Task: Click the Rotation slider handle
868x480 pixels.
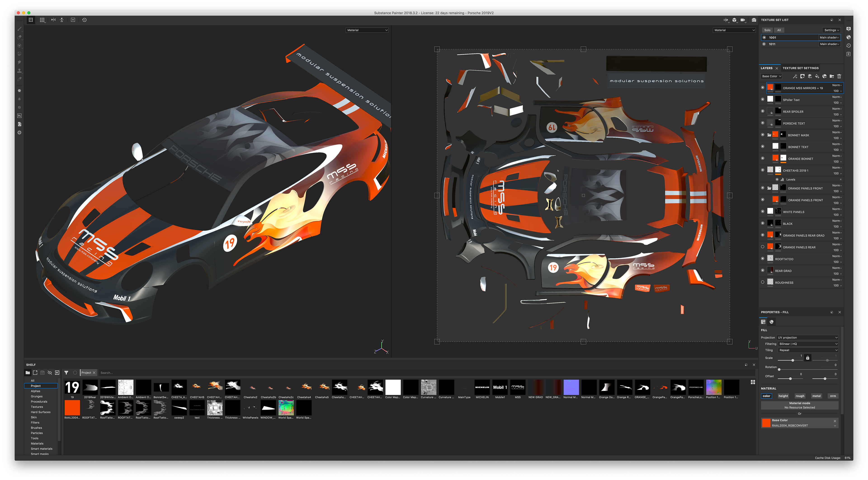Action: click(779, 370)
